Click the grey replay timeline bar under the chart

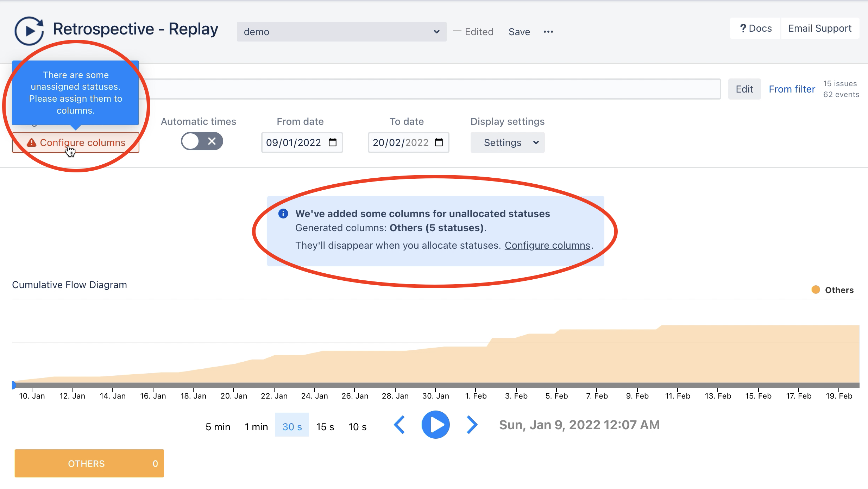click(436, 385)
